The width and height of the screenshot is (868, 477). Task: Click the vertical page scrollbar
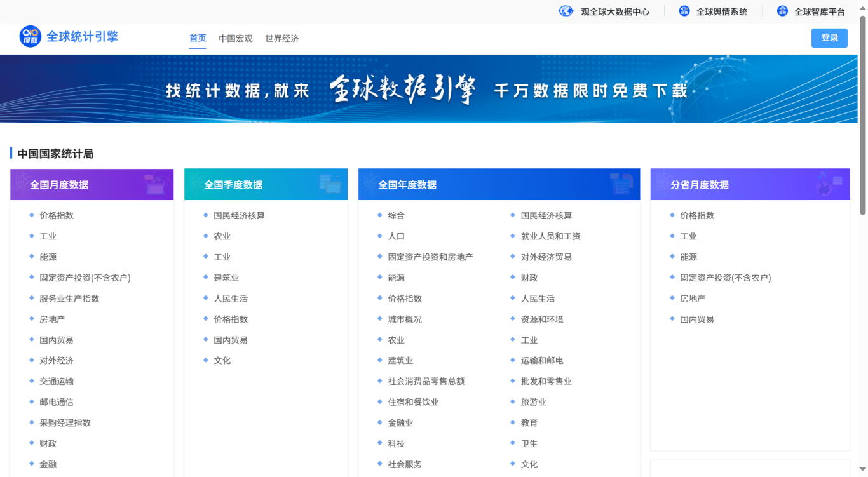click(862, 114)
